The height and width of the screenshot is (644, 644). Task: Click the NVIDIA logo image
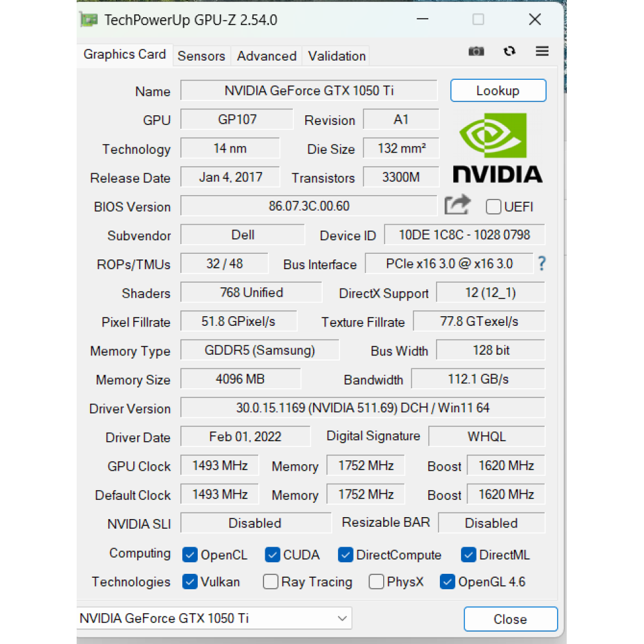coord(497,148)
